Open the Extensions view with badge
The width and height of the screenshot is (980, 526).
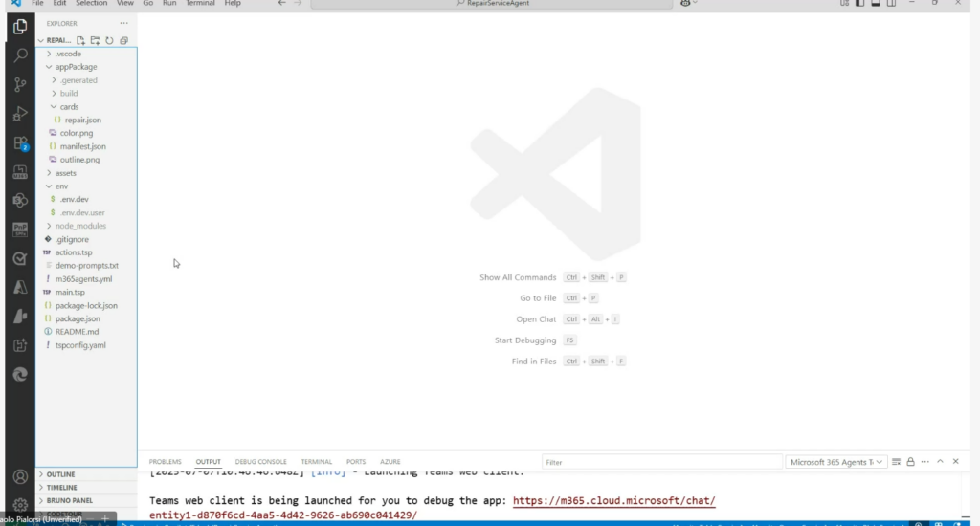tap(20, 143)
